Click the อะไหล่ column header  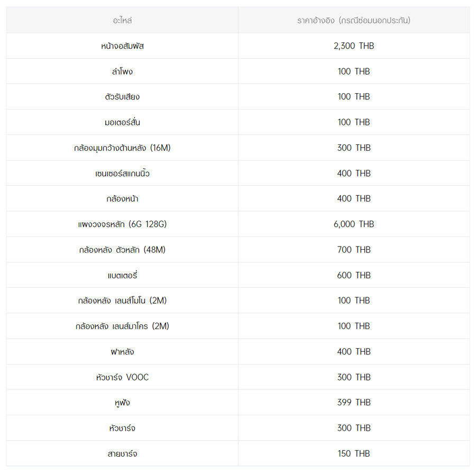click(122, 21)
